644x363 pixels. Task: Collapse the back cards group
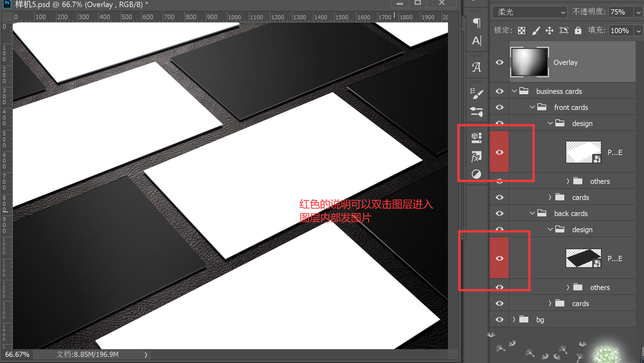click(532, 213)
